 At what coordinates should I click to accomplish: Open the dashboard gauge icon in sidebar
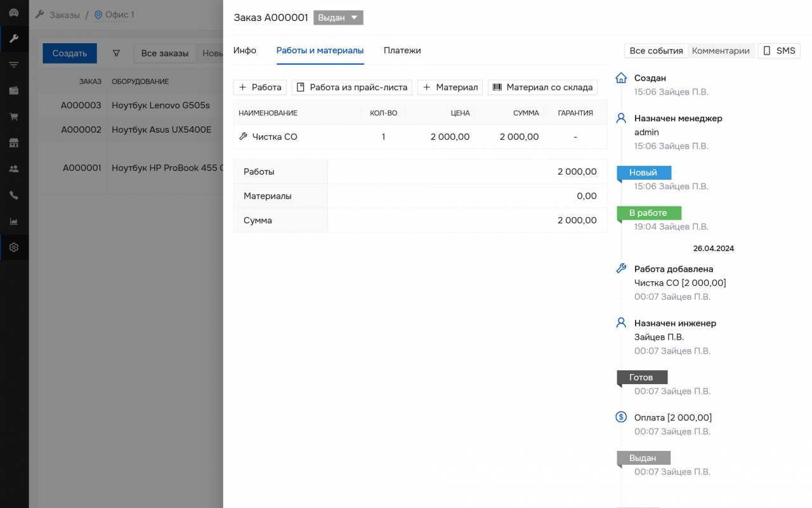click(x=14, y=13)
